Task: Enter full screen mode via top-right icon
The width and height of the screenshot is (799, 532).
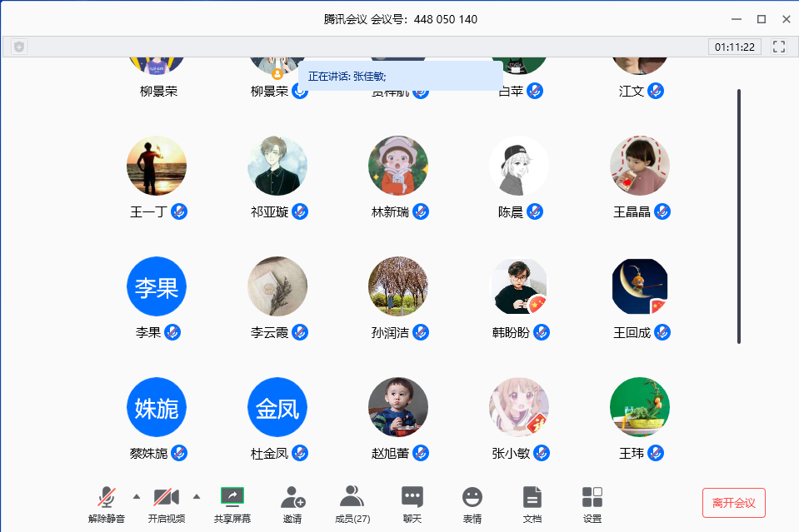Action: pos(779,47)
